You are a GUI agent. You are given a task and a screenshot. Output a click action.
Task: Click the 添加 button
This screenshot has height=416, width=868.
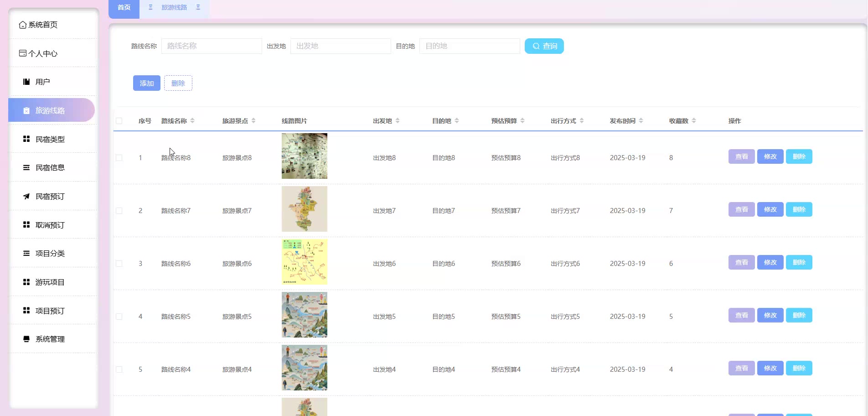[x=146, y=83]
